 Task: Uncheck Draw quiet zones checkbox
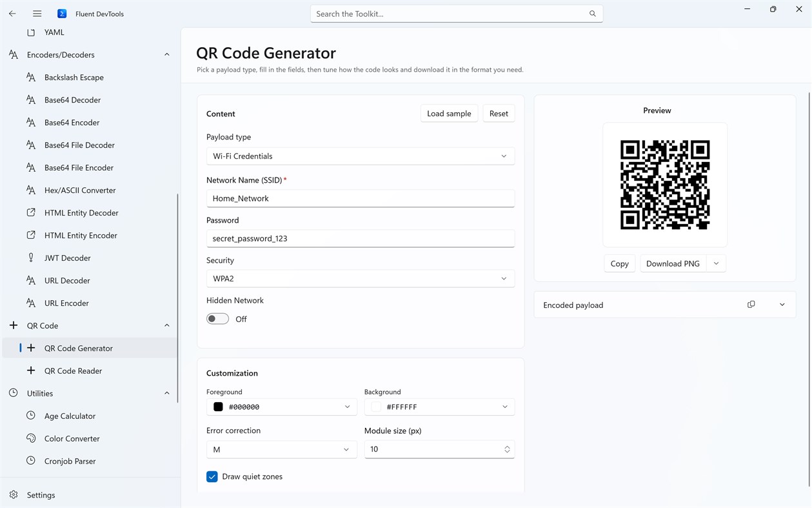pos(212,476)
